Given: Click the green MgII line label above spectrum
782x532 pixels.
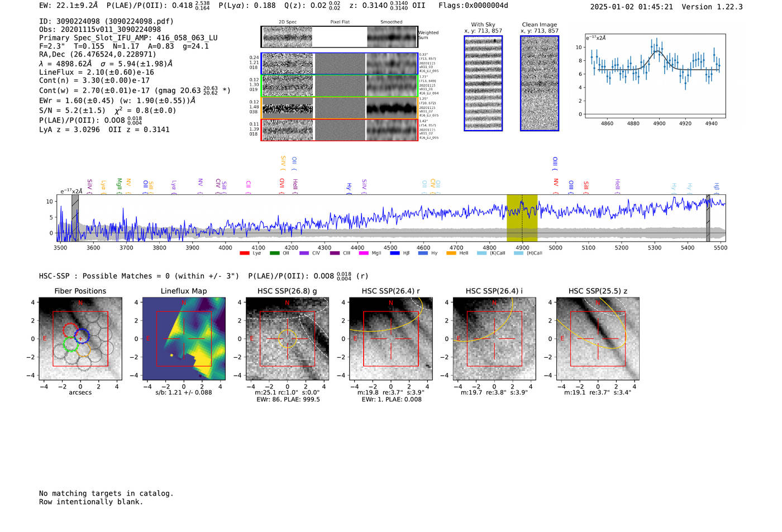Looking at the screenshot, I should (x=119, y=185).
